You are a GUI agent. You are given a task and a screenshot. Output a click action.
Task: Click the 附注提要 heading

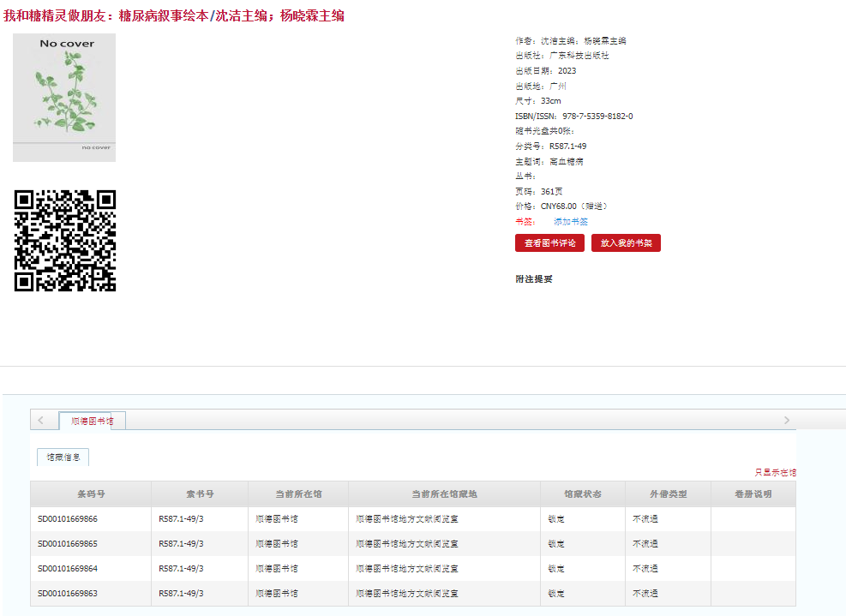point(534,279)
